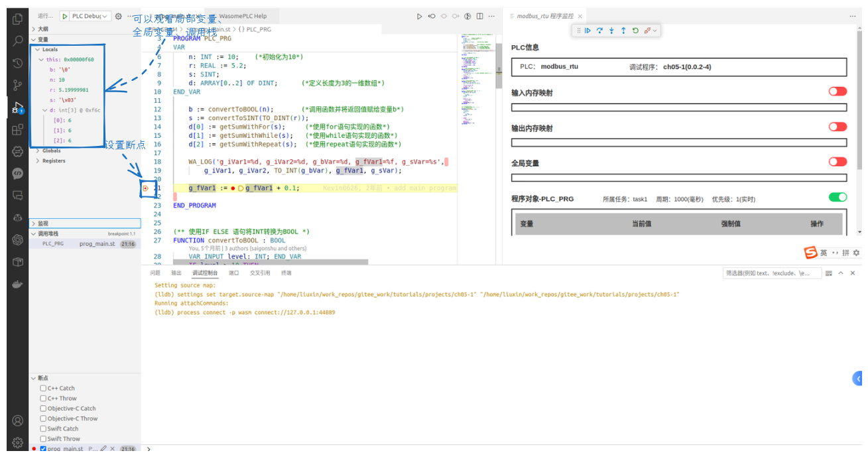The image size is (868, 457).
Task: Tick the Swift Throw breakpoint checkbox
Action: pyautogui.click(x=43, y=439)
